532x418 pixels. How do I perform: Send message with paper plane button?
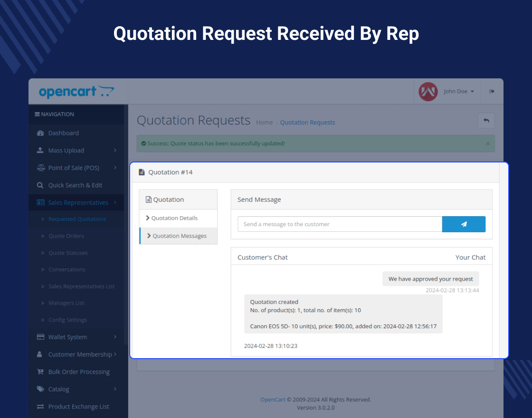click(x=464, y=224)
